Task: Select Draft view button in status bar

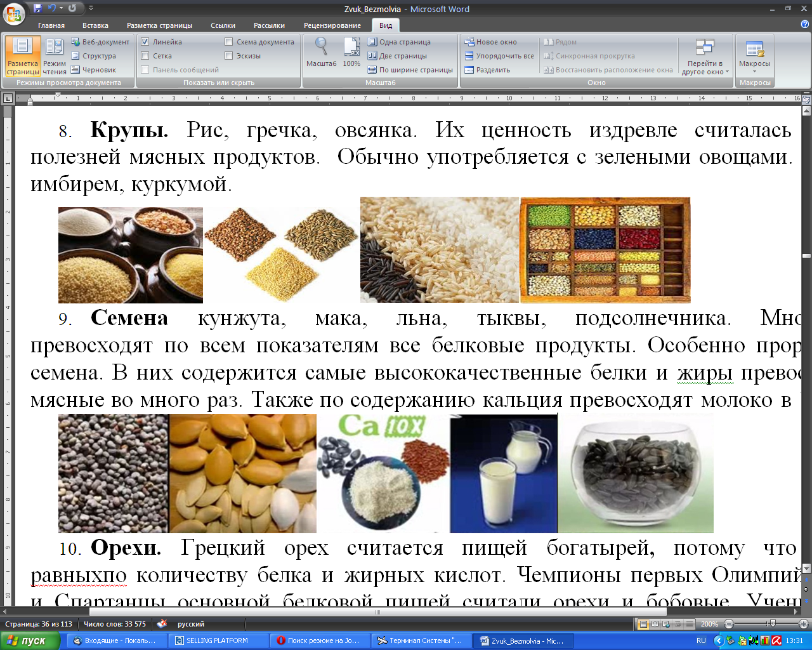Action: point(689,624)
